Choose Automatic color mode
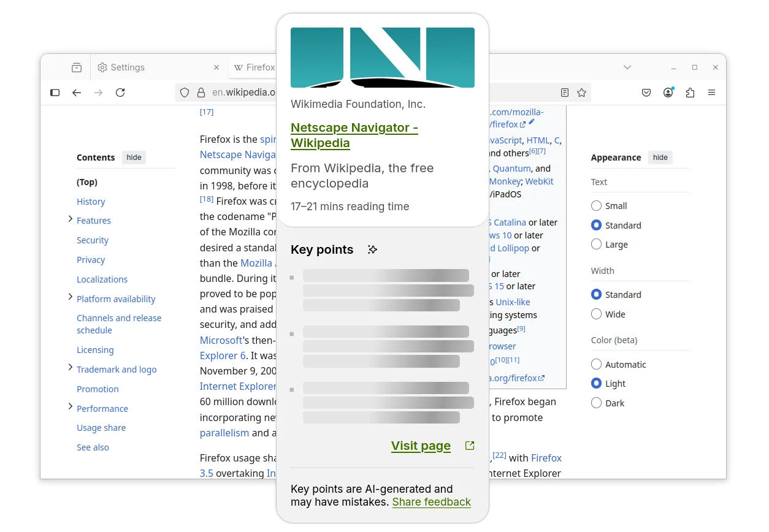This screenshot has width=769, height=532. point(596,364)
